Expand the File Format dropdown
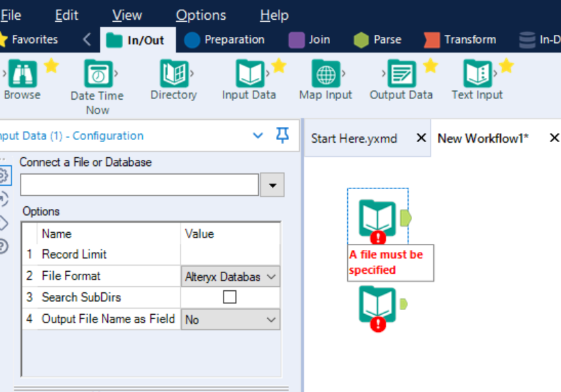Viewport: 561px width, 392px height. tap(271, 277)
